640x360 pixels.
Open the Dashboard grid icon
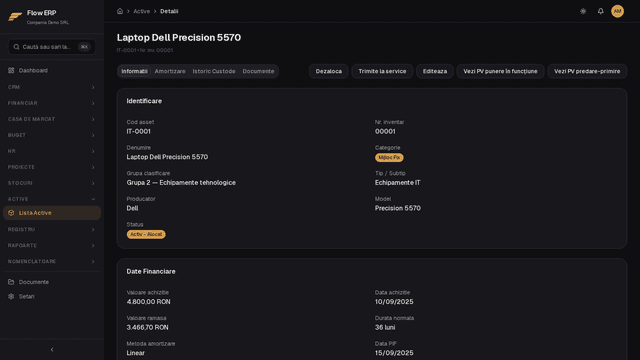click(x=11, y=71)
